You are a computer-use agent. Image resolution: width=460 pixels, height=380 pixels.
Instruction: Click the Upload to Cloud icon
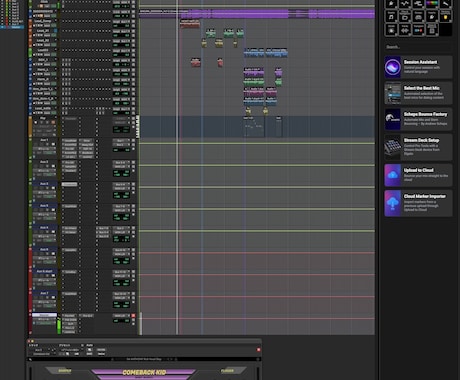(393, 175)
